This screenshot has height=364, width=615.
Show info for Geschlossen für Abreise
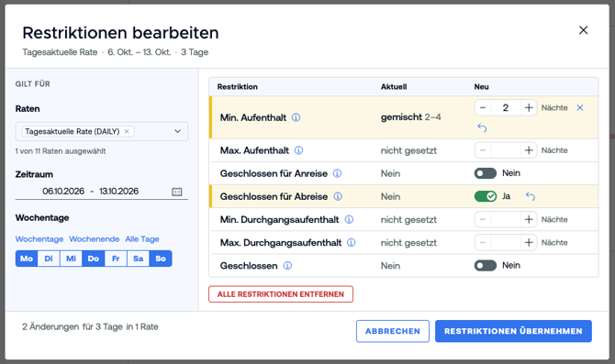[338, 196]
